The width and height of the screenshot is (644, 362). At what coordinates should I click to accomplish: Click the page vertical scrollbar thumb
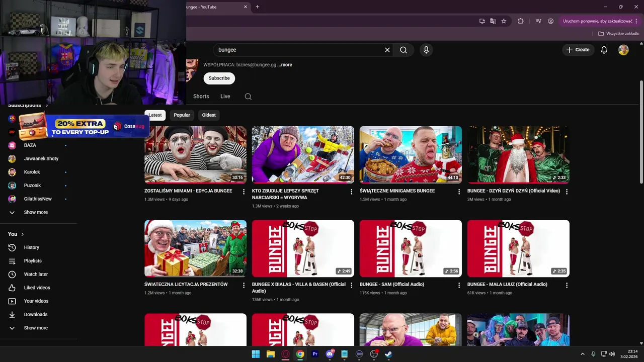[641, 132]
